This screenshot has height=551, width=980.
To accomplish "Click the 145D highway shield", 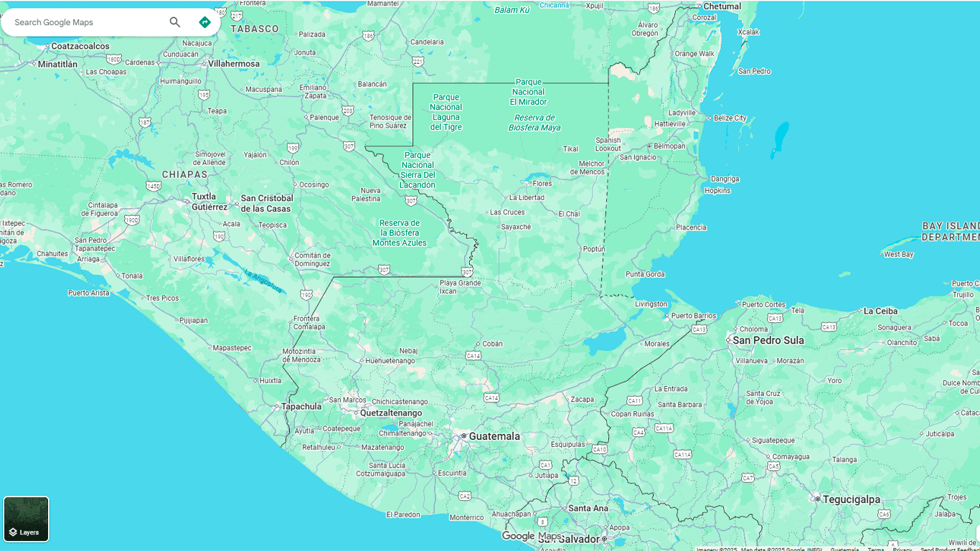I will 154,186.
